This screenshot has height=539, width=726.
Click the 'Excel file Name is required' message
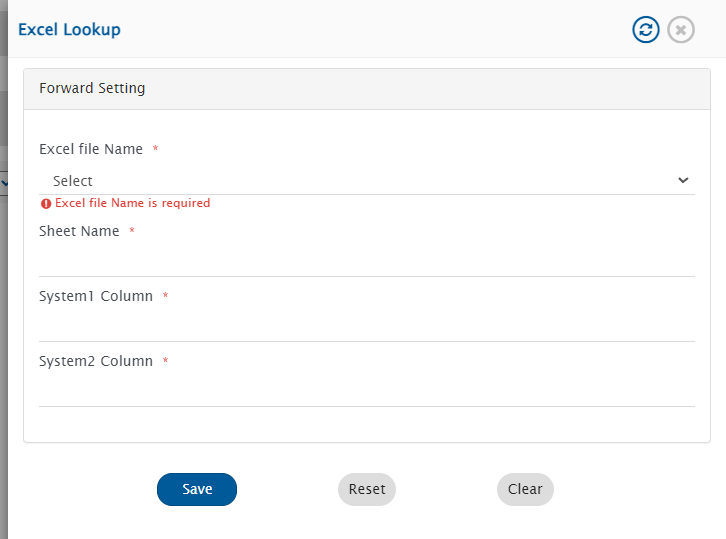point(132,203)
